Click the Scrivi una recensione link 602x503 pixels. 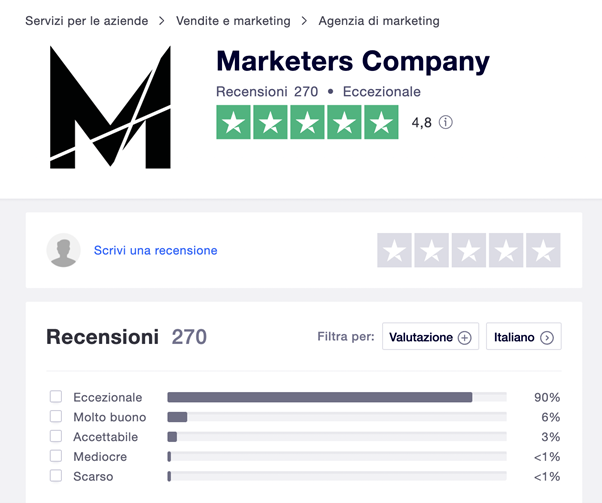[155, 251]
